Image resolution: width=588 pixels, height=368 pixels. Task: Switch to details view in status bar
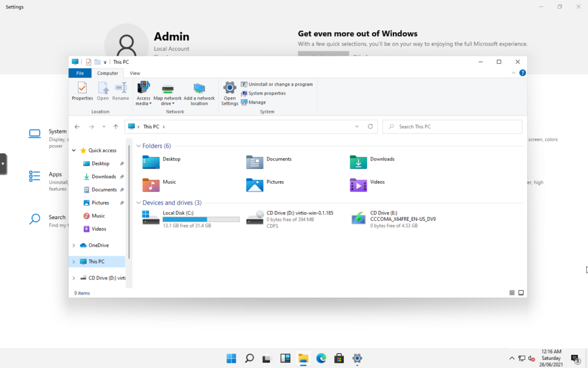(x=512, y=293)
